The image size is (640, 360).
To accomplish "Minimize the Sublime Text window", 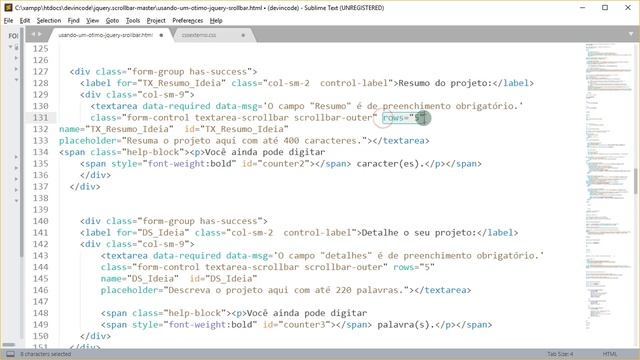I will (582, 7).
